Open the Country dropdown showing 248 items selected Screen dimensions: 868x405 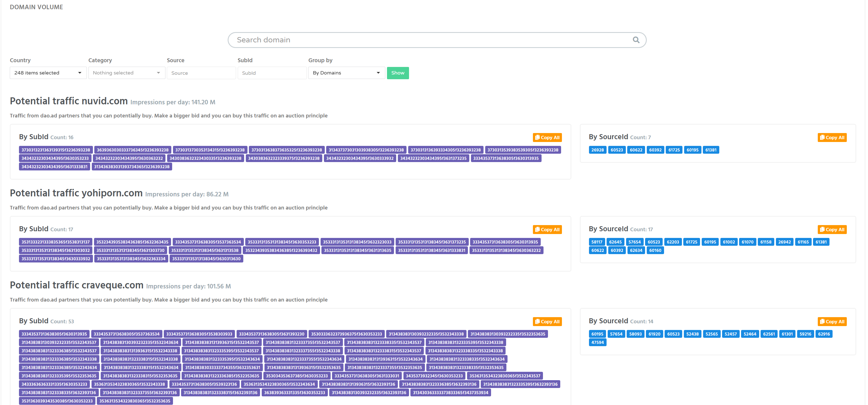(48, 73)
